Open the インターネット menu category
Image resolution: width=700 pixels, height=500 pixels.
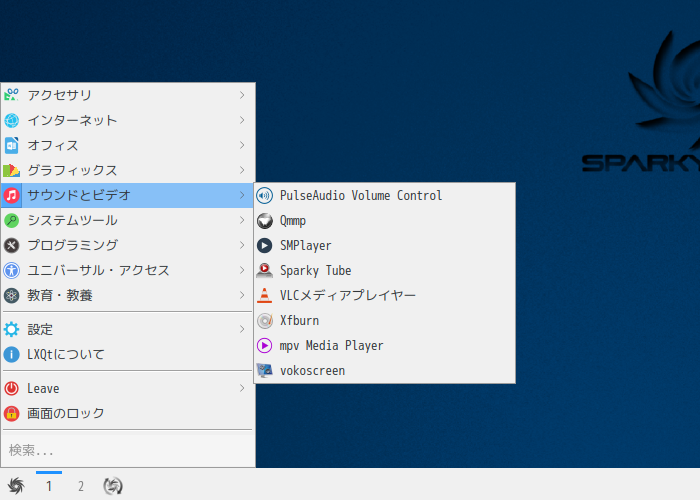[128, 120]
